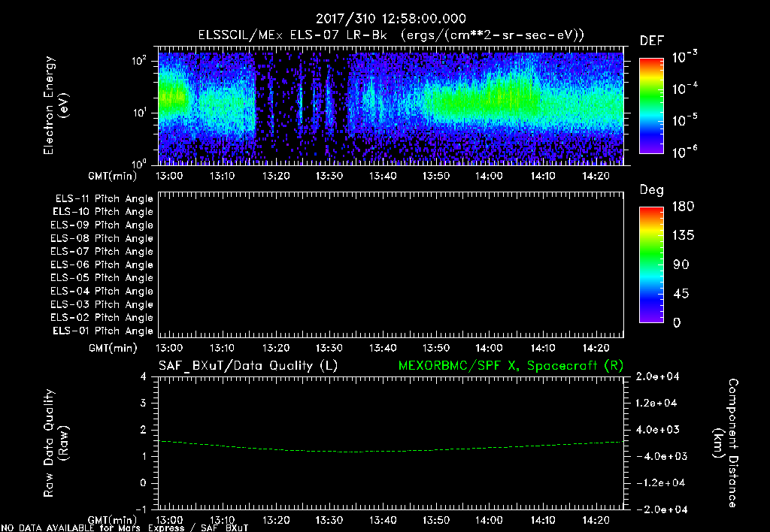This screenshot has width=770, height=532.
Task: Click the Raw Data Quality (Raw) axis label
Action: pyautogui.click(x=56, y=443)
